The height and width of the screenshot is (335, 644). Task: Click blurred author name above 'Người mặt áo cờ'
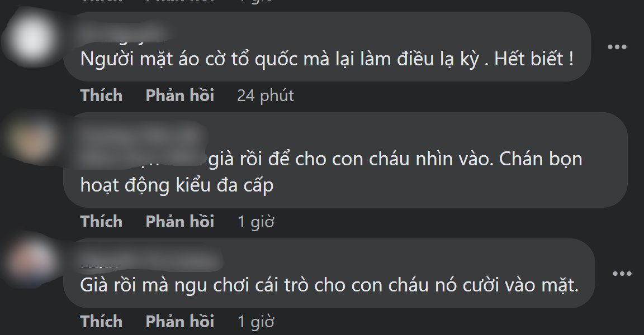(123, 33)
